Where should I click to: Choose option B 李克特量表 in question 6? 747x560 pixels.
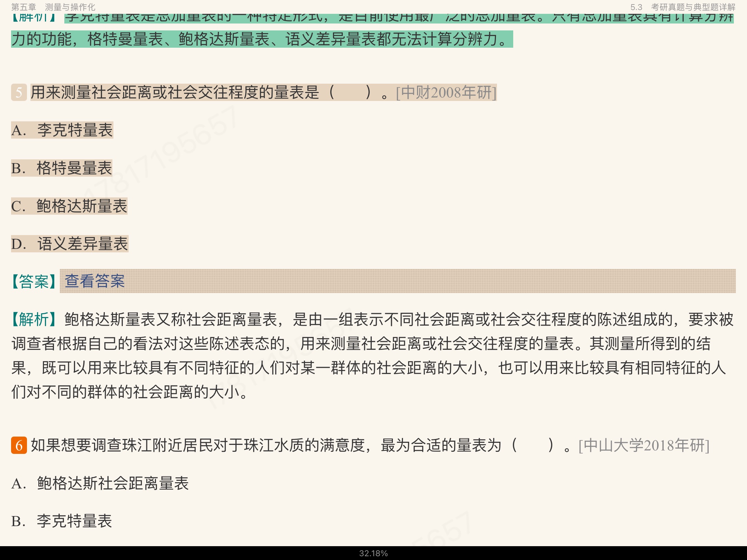62,521
